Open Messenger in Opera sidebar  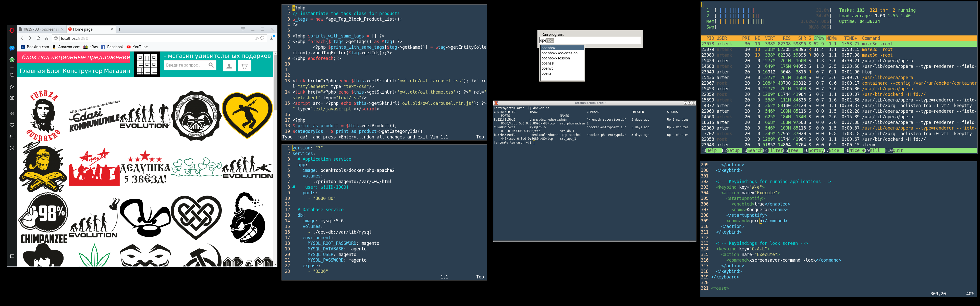pos(12,48)
